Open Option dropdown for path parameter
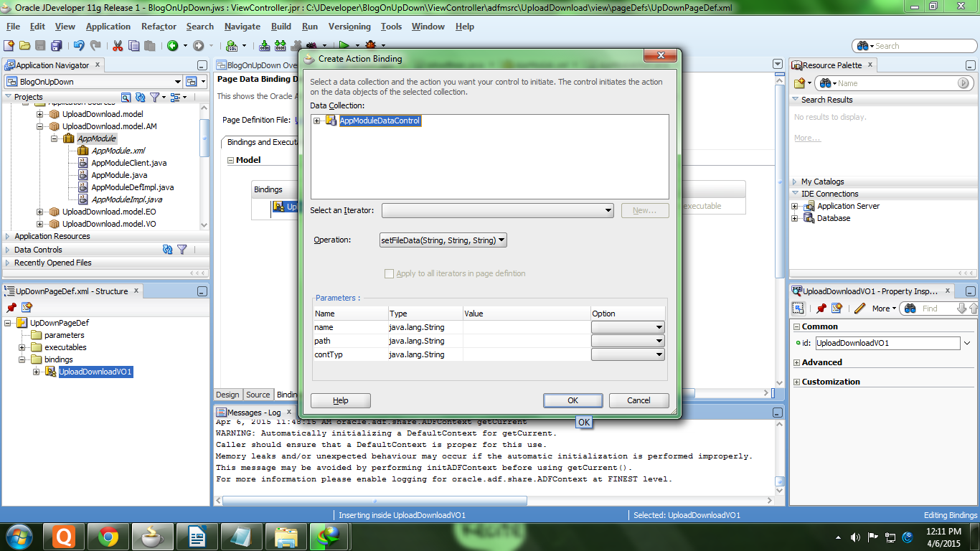The image size is (980, 551). click(x=628, y=341)
